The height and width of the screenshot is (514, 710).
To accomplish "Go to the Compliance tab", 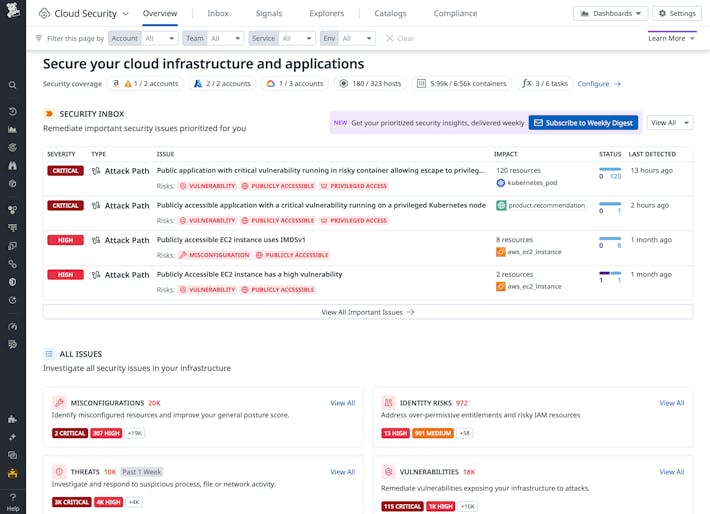I will click(x=455, y=14).
